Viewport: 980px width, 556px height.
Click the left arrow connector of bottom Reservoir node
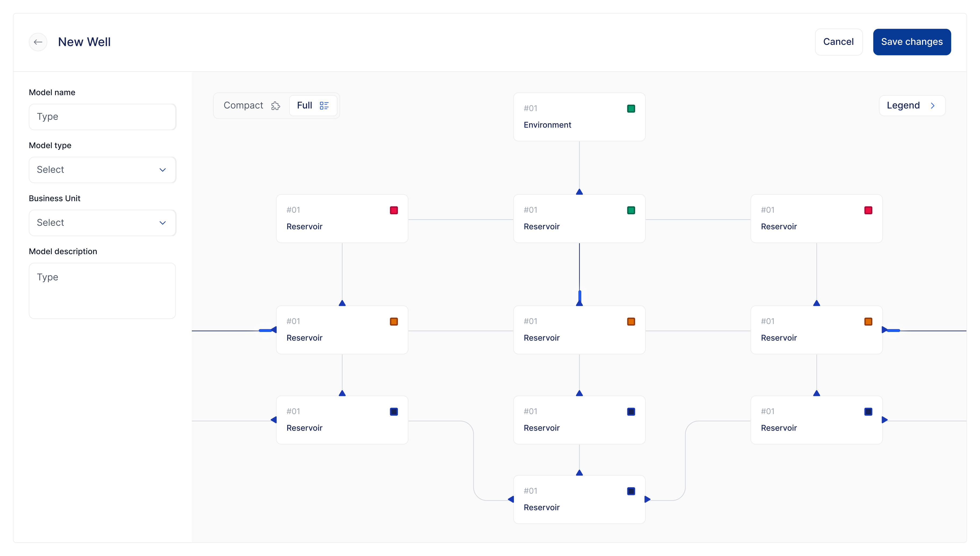click(x=511, y=500)
